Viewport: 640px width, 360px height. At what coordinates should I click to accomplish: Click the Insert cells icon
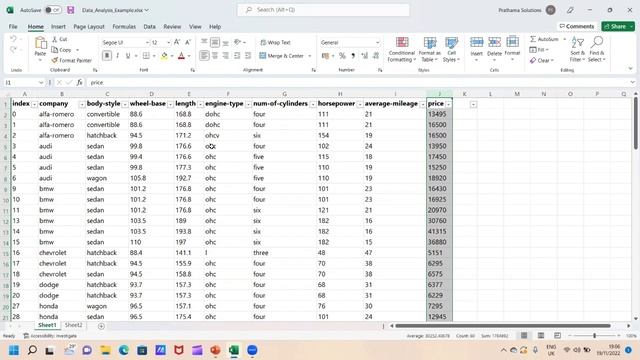point(476,42)
